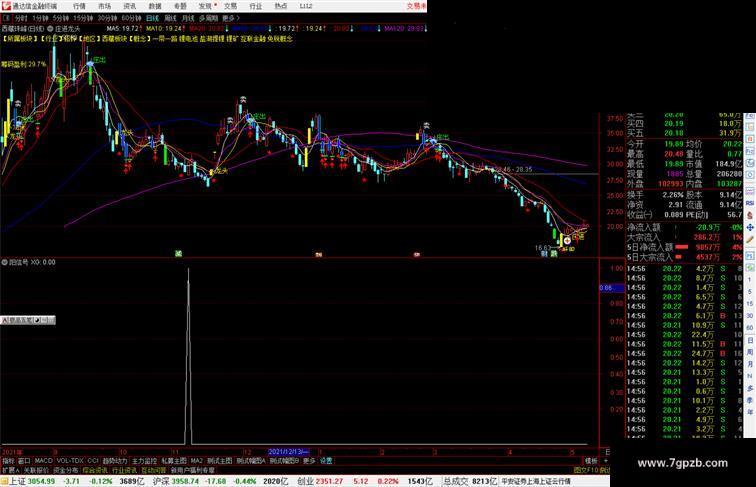Select the 5分钟 period
The height and width of the screenshot is (487, 756).
(61, 18)
